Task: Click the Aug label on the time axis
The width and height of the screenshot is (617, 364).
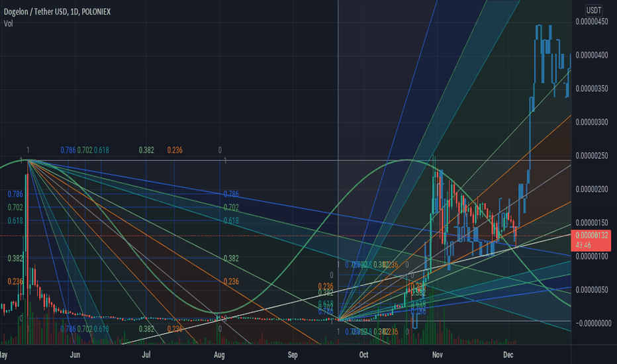Action: coord(219,355)
